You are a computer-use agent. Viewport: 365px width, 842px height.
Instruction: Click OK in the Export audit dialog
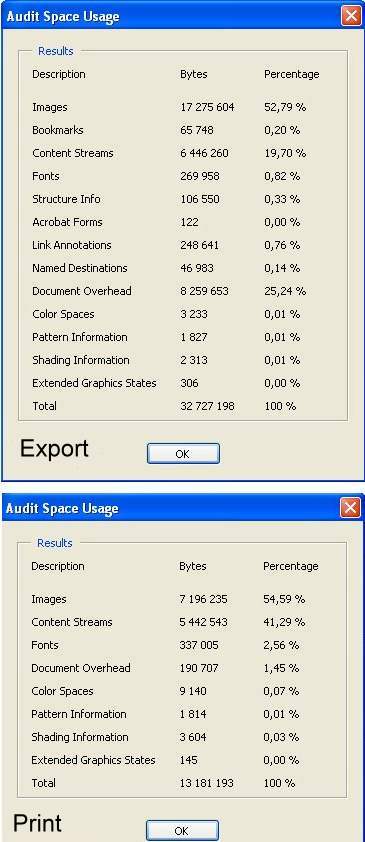coord(183,454)
